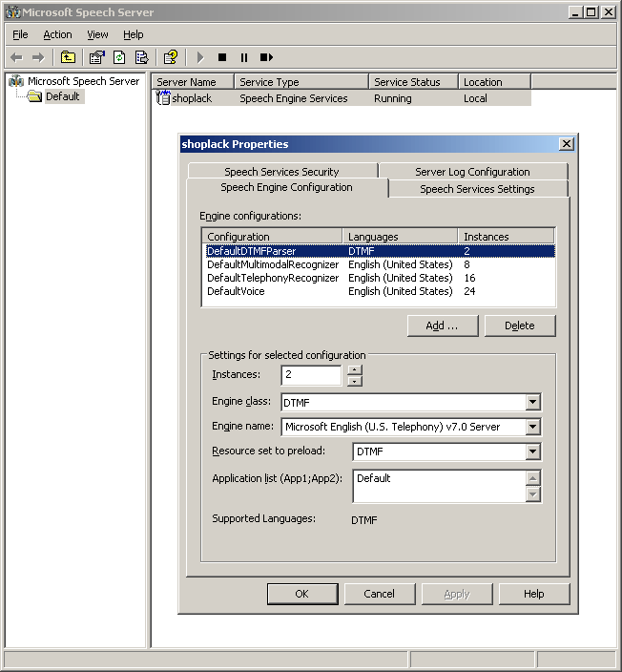Select the Speech Engine Configuration tab
622x672 pixels.
coord(286,187)
